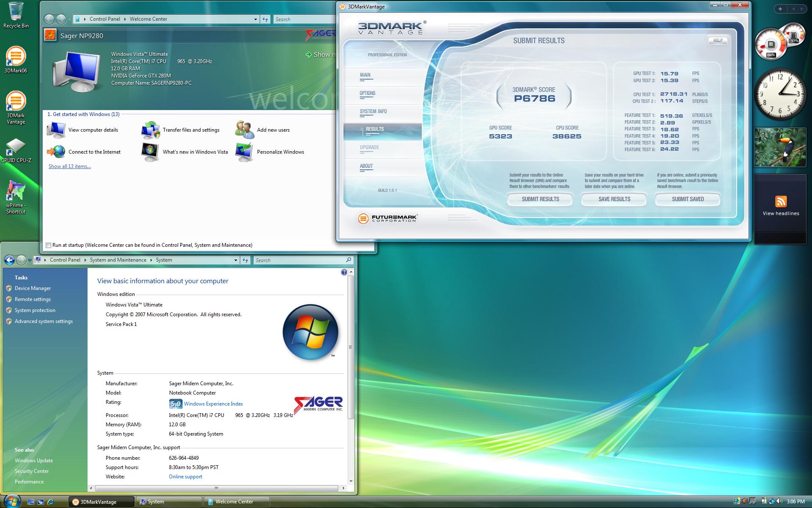Launch Internet Explorer from quick launch
Image resolution: width=812 pixels, height=508 pixels.
[51, 502]
